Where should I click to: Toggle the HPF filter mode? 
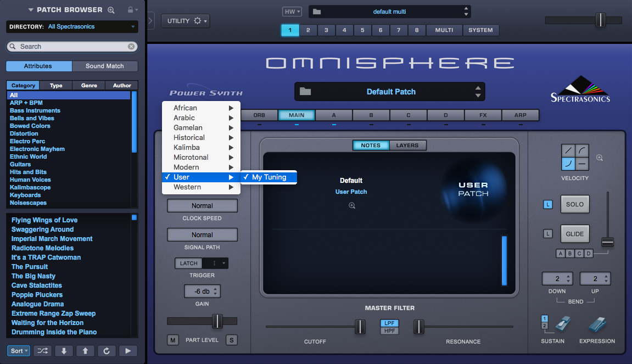(389, 331)
